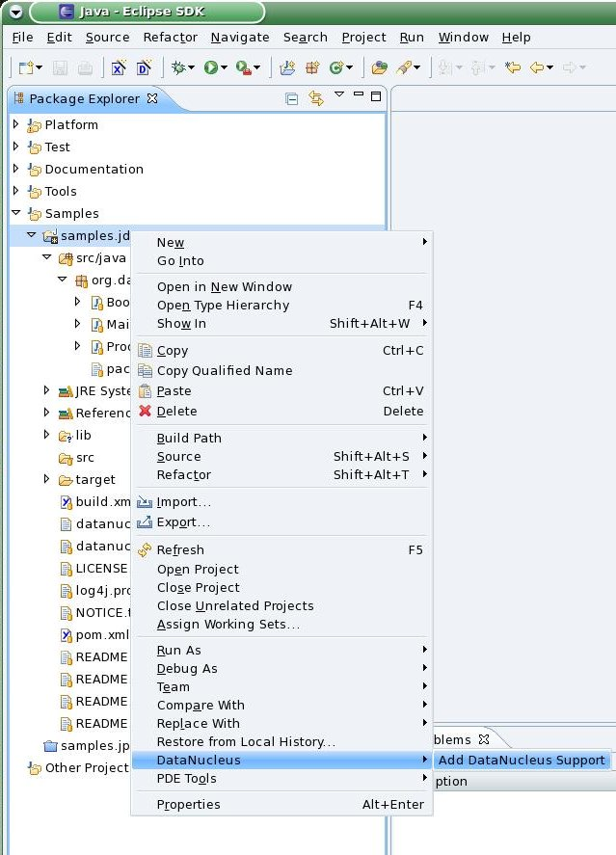Open the Refactor menu in menu bar
This screenshot has height=855, width=616.
point(170,37)
